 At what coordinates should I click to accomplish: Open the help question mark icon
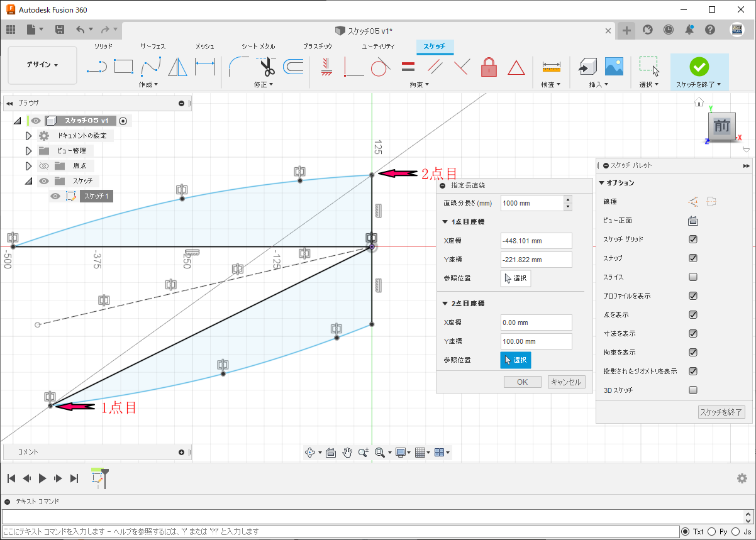(710, 30)
